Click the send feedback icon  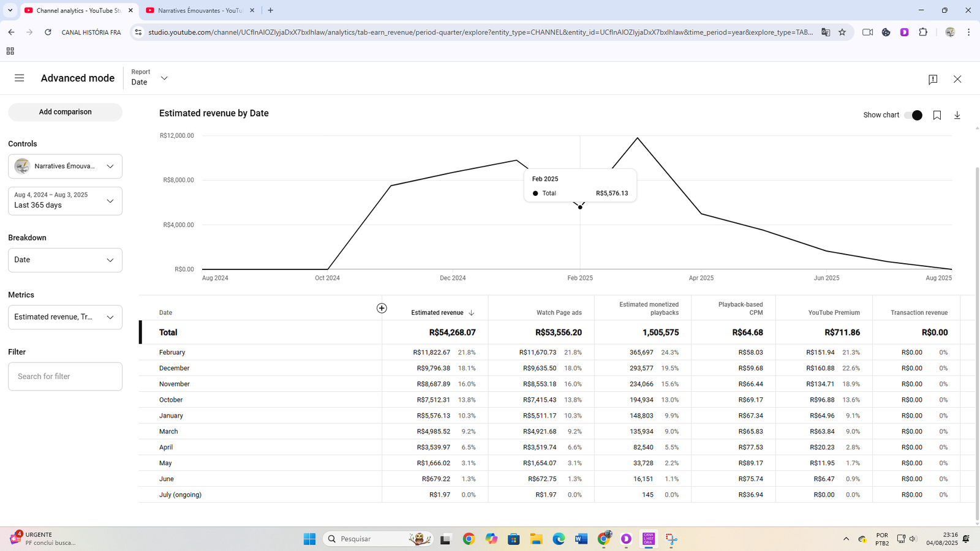pyautogui.click(x=933, y=80)
